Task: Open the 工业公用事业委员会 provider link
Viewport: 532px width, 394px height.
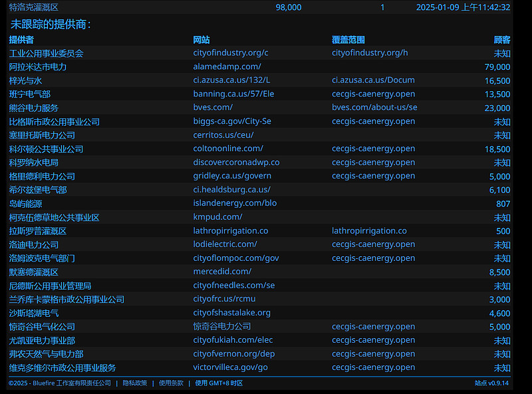Action: click(x=46, y=53)
